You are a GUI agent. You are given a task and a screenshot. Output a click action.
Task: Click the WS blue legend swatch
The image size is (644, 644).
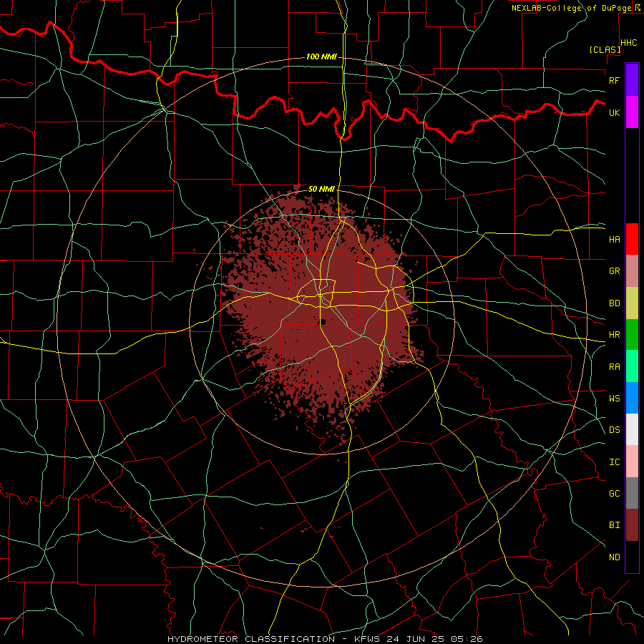coord(632,398)
